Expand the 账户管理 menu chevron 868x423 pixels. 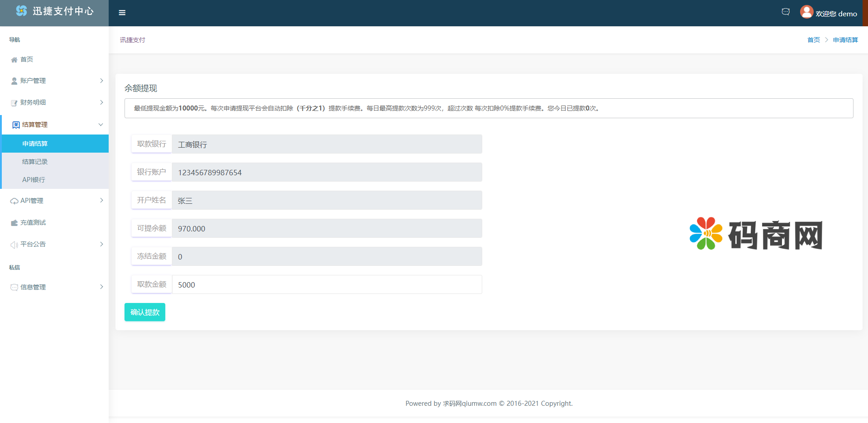click(101, 81)
